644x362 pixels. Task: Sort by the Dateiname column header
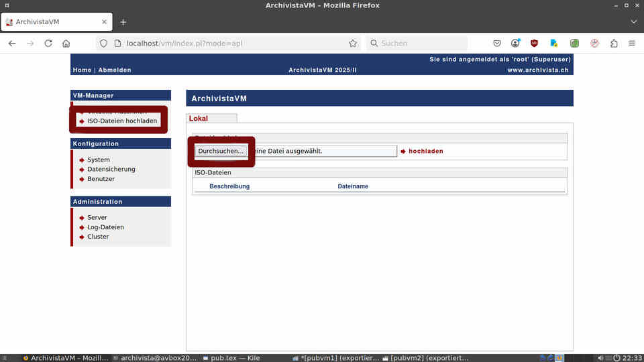click(353, 186)
